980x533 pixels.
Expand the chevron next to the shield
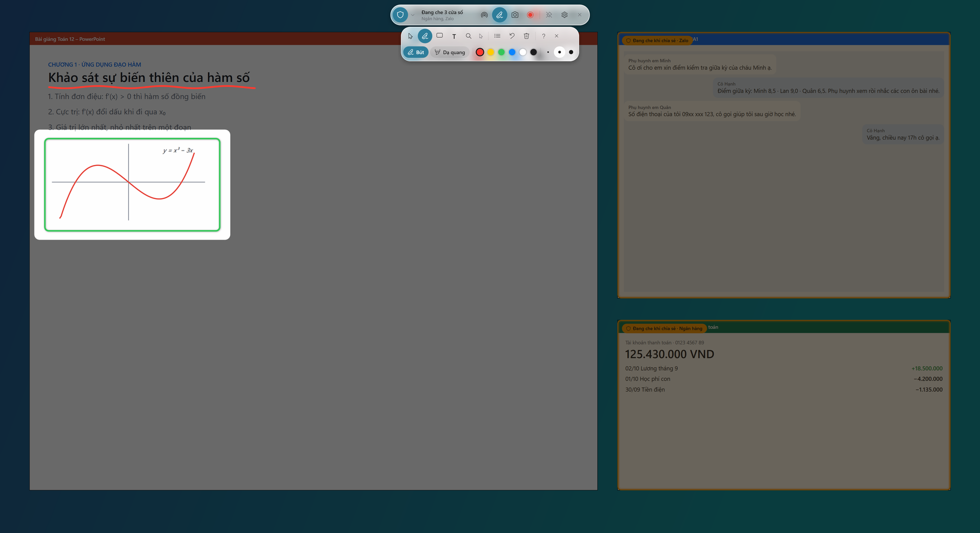[412, 15]
